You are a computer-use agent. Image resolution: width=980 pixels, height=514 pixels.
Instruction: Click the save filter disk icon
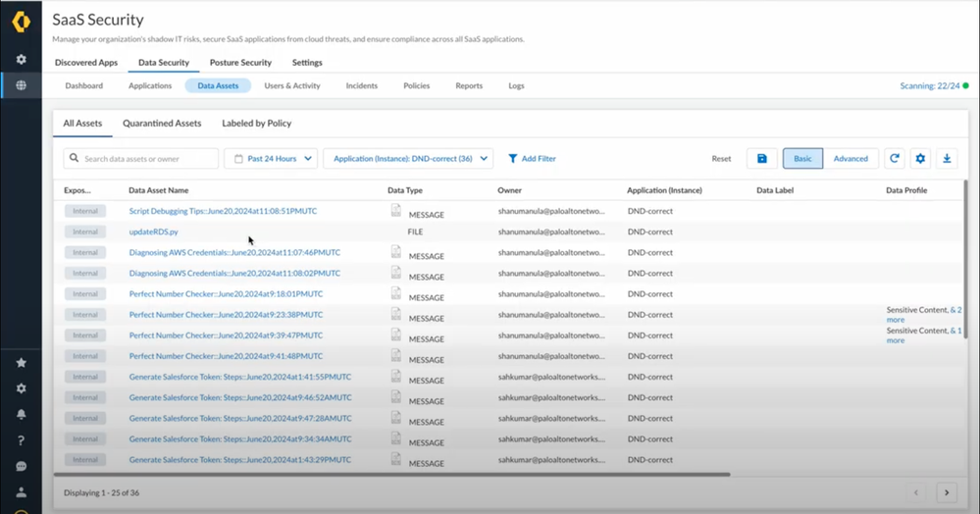click(x=762, y=159)
